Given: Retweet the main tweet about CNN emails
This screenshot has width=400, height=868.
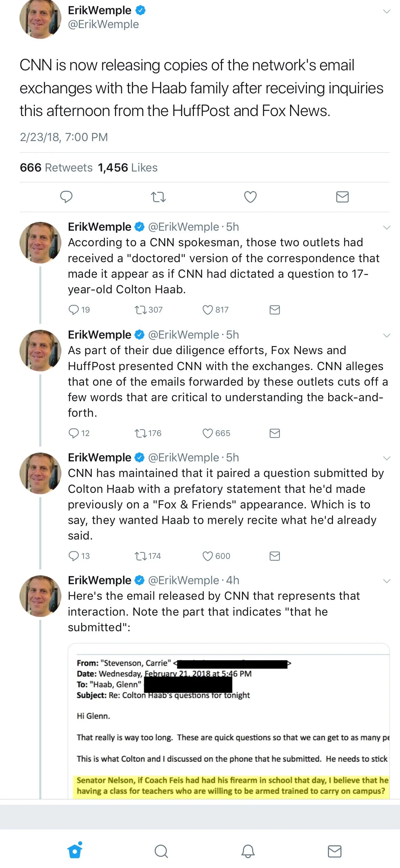Looking at the screenshot, I should click(x=158, y=197).
